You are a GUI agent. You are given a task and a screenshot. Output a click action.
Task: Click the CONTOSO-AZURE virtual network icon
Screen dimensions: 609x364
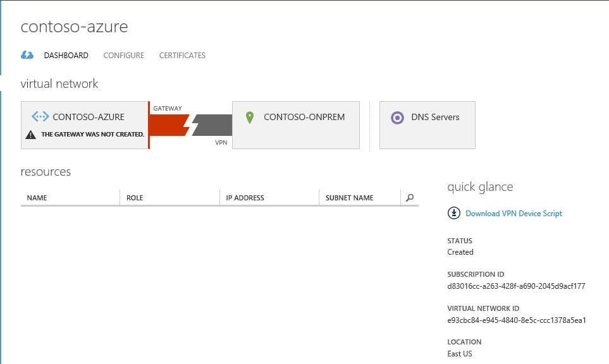click(x=40, y=116)
